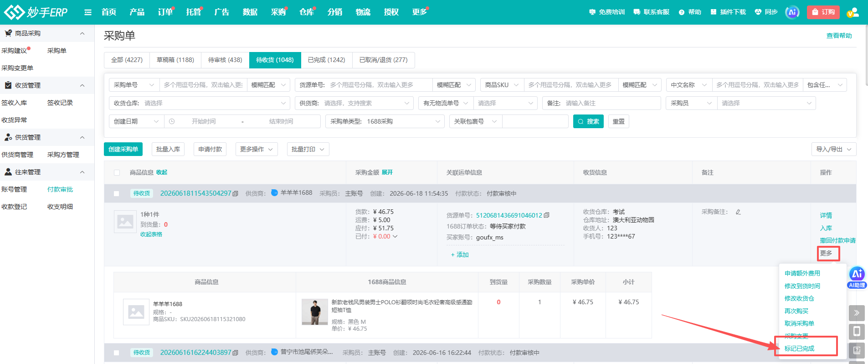Open the 1688 product thumbnail of POLO shirt
The image size is (868, 364).
pyautogui.click(x=315, y=312)
